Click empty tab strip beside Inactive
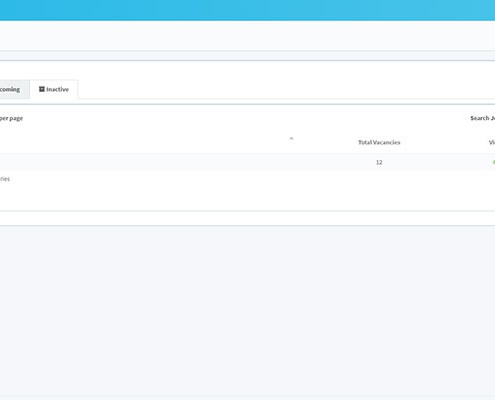The height and width of the screenshot is (400, 495). click(286, 89)
